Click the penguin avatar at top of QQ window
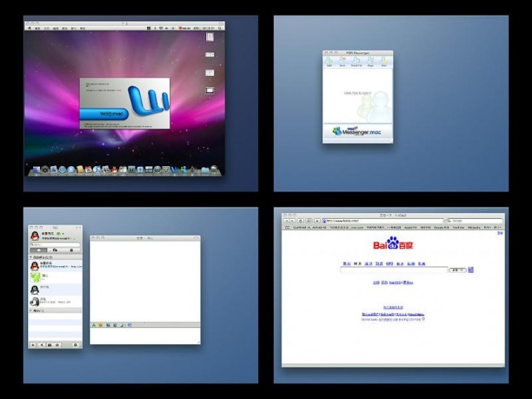Screen dimensions: 532x399 (34, 234)
